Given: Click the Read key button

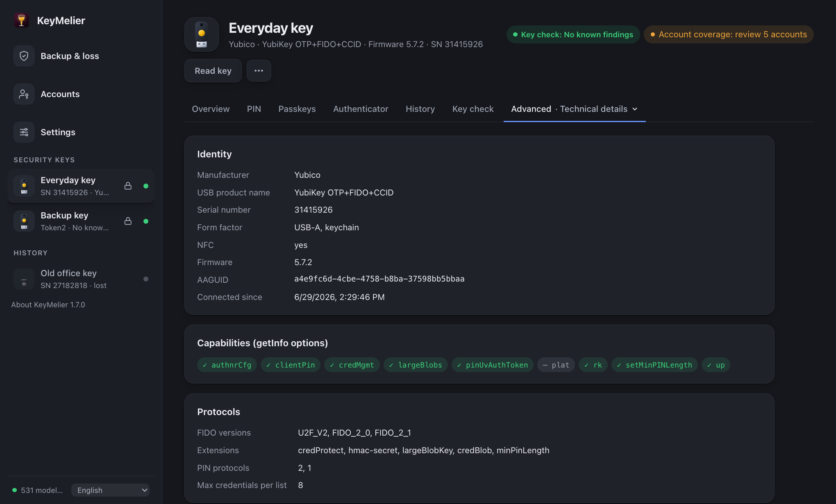Looking at the screenshot, I should 213,71.
